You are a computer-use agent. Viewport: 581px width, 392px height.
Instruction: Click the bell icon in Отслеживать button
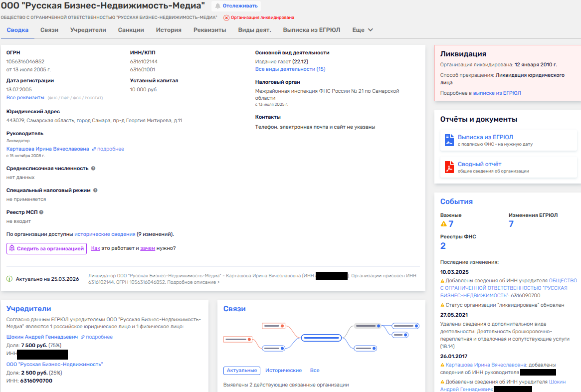(218, 6)
